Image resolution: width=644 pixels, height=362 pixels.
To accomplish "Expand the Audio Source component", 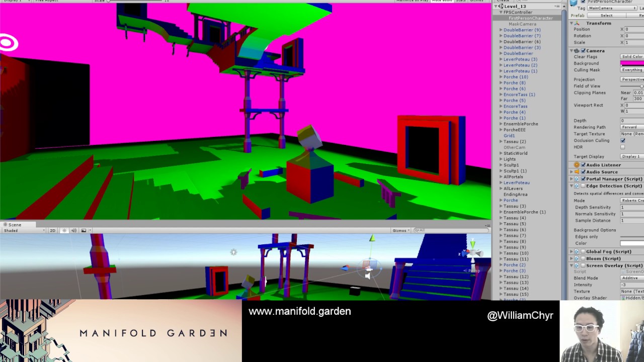I will point(572,172).
